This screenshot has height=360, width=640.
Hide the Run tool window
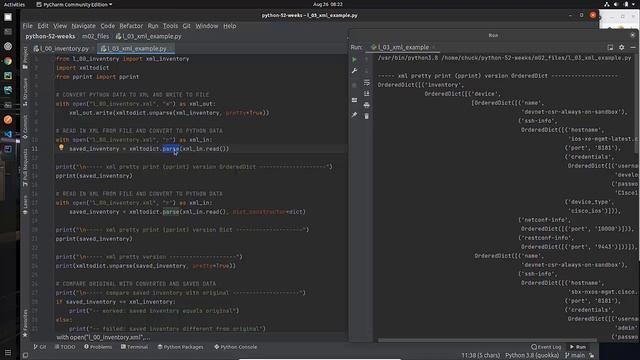pos(633,47)
